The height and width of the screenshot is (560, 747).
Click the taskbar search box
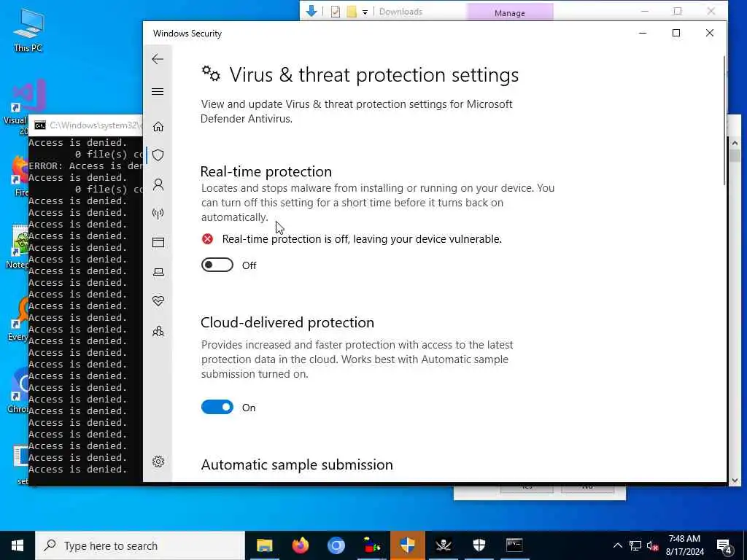[x=140, y=545]
